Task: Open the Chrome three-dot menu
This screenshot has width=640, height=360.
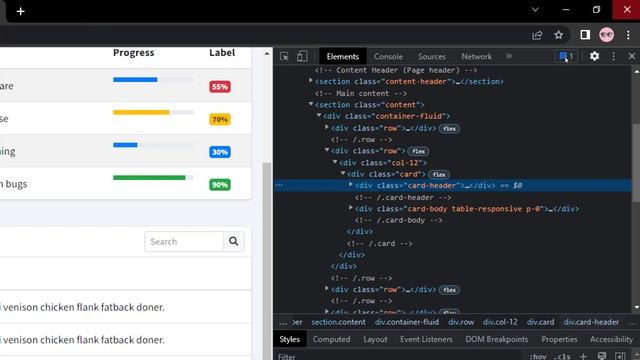Action: 628,35
